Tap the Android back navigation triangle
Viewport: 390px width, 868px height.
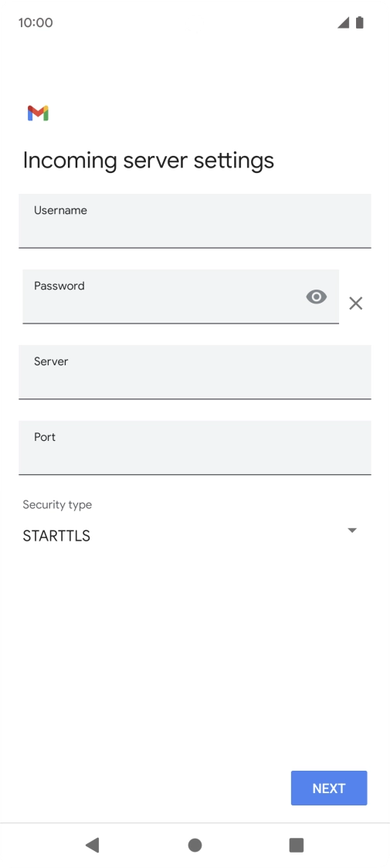(x=92, y=845)
